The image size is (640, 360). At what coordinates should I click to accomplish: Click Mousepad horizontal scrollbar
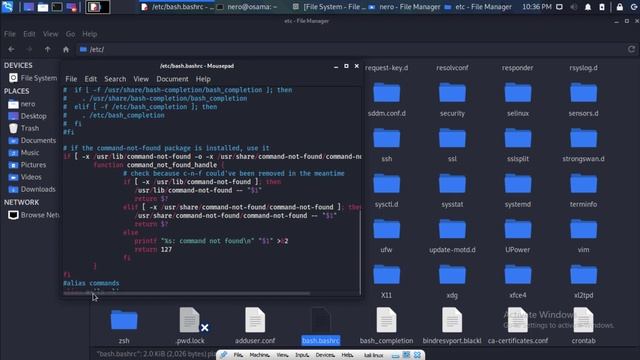point(187,293)
